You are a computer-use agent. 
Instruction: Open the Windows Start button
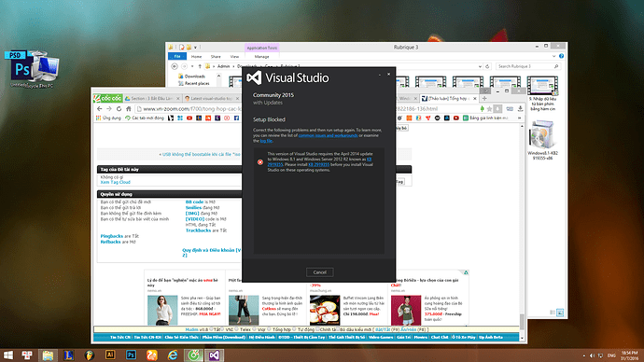tap(7, 355)
